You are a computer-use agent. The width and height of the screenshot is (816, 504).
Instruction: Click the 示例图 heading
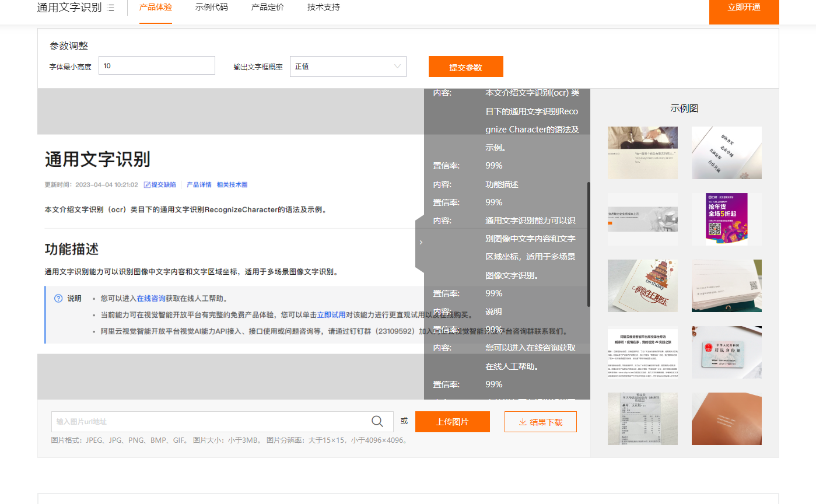click(684, 108)
